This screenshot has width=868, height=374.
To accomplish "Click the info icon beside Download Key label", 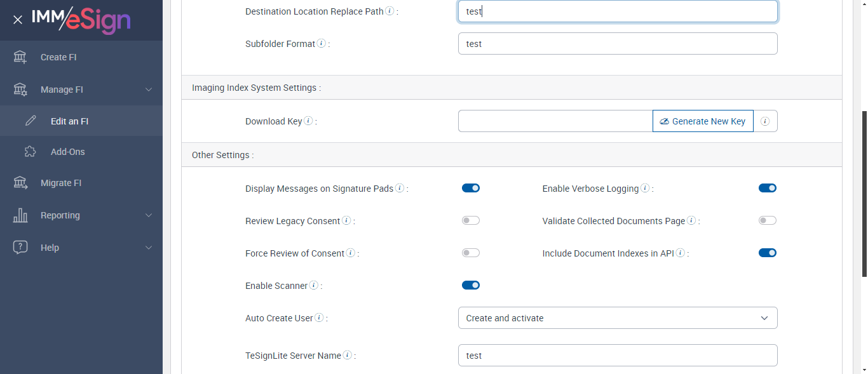I will pos(308,121).
